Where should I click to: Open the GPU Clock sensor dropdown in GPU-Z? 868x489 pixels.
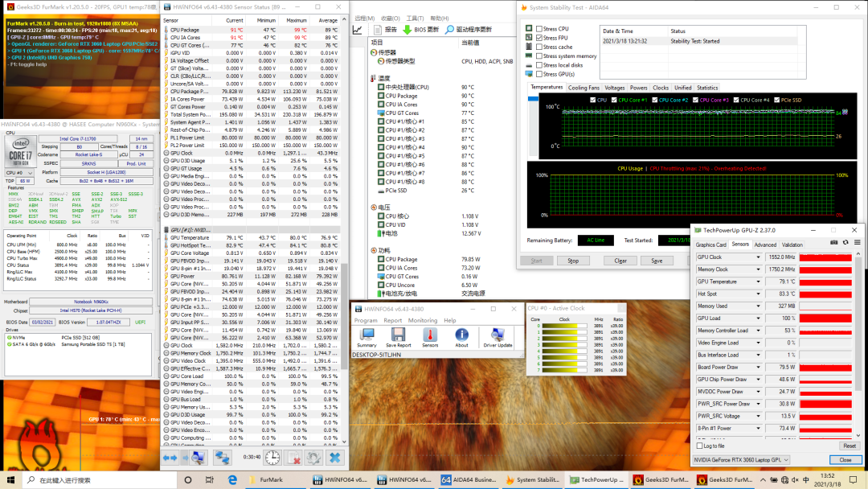[x=757, y=257]
